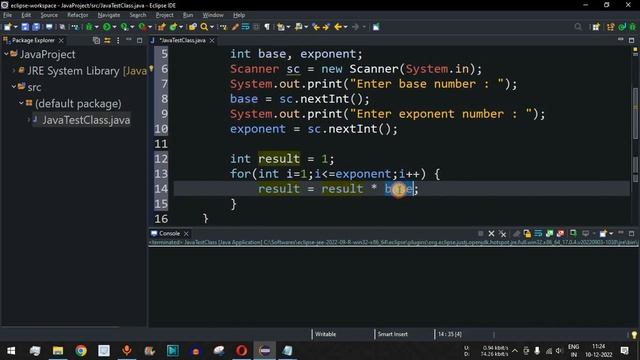This screenshot has width=640, height=360.
Task: Collapse All in Package Explorer
Action: click(x=96, y=40)
